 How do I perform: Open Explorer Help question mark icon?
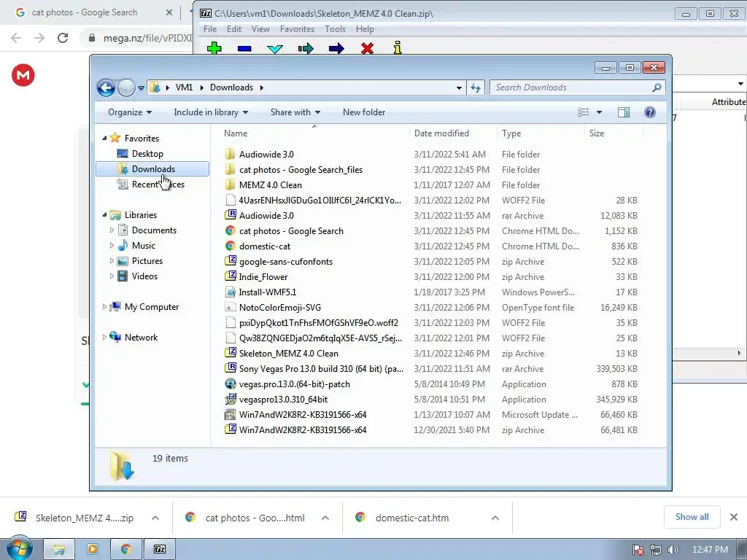(649, 112)
